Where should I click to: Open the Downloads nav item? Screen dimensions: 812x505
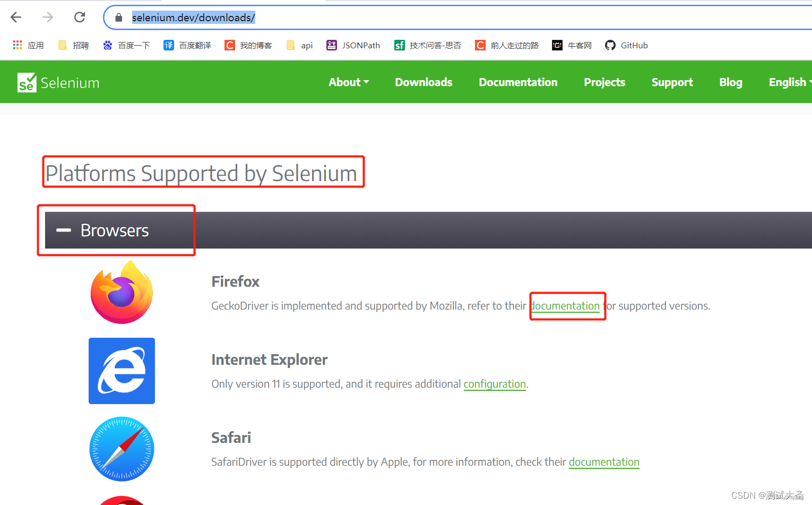(x=424, y=82)
